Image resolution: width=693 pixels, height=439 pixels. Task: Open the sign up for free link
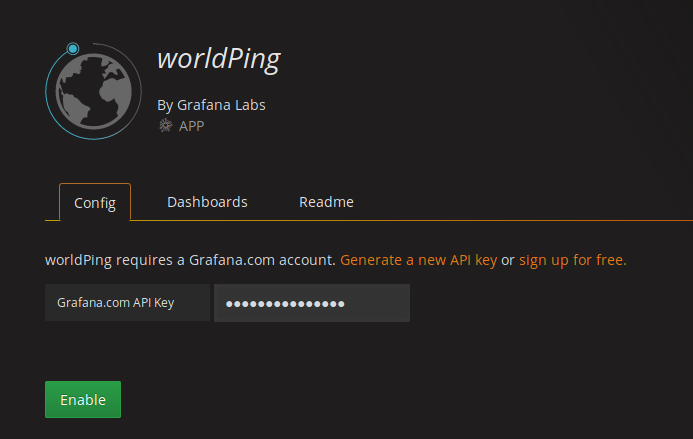(572, 260)
